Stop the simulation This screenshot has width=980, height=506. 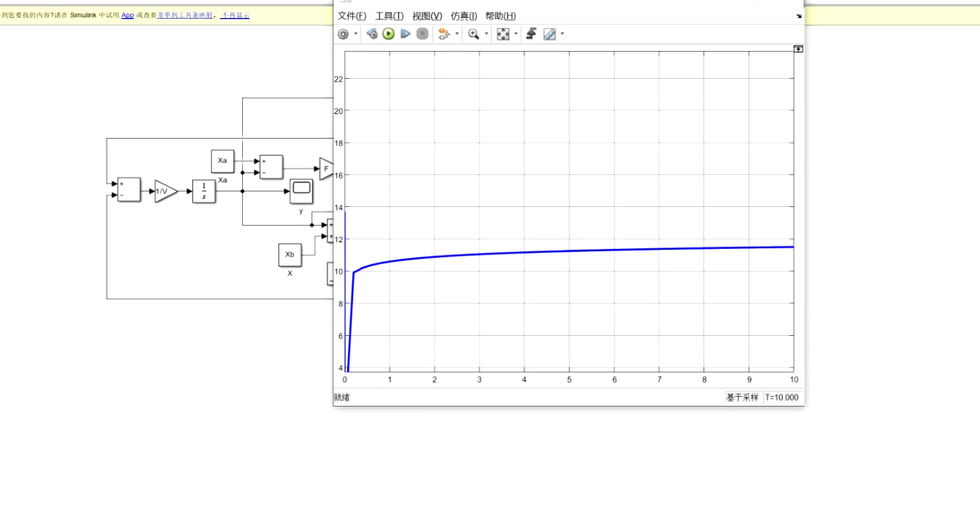(x=422, y=34)
